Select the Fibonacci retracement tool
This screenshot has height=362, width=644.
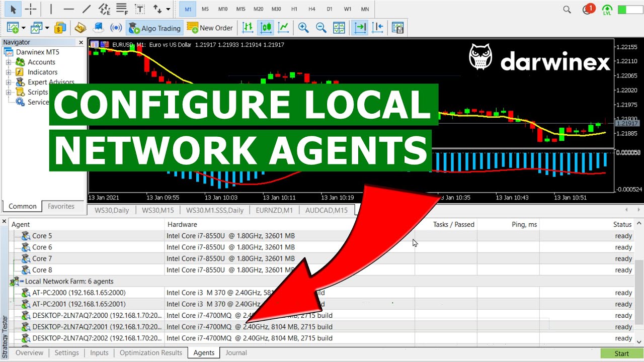[x=122, y=9]
